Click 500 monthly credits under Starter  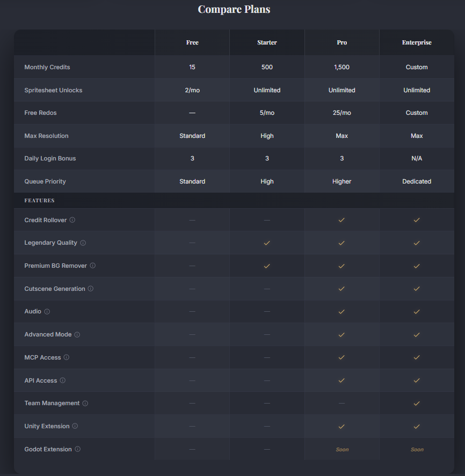click(x=267, y=67)
